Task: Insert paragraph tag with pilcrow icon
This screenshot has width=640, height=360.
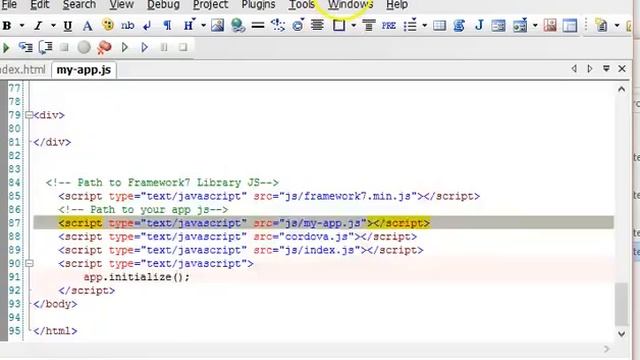Action: pos(167,26)
